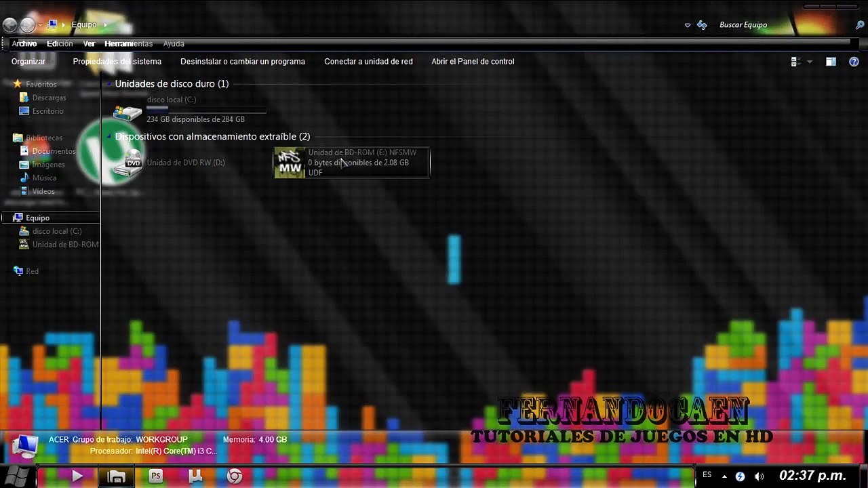Select the NFSMW BD-ROM drive icon
868x488 pixels.
click(290, 163)
